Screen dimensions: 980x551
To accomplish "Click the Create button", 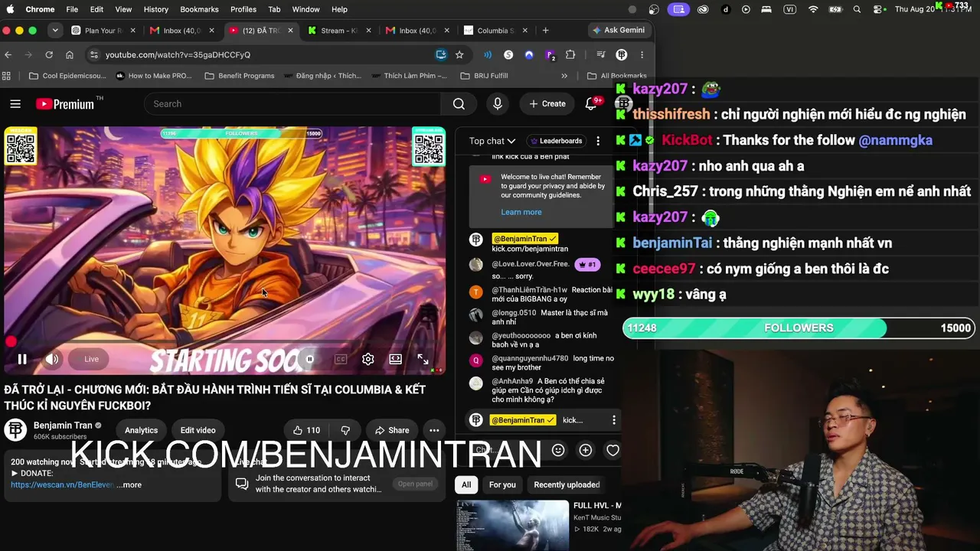I will click(x=547, y=104).
